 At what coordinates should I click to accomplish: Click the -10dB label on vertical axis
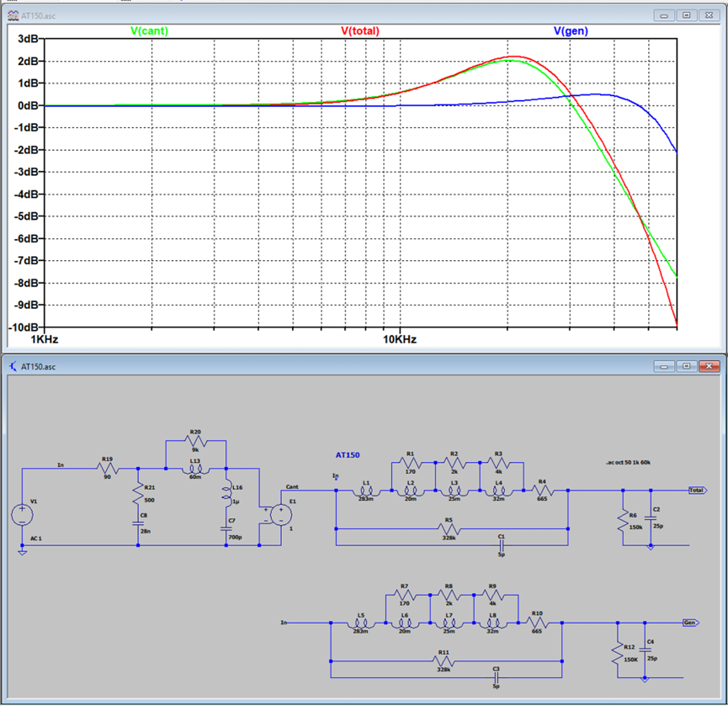tap(23, 327)
